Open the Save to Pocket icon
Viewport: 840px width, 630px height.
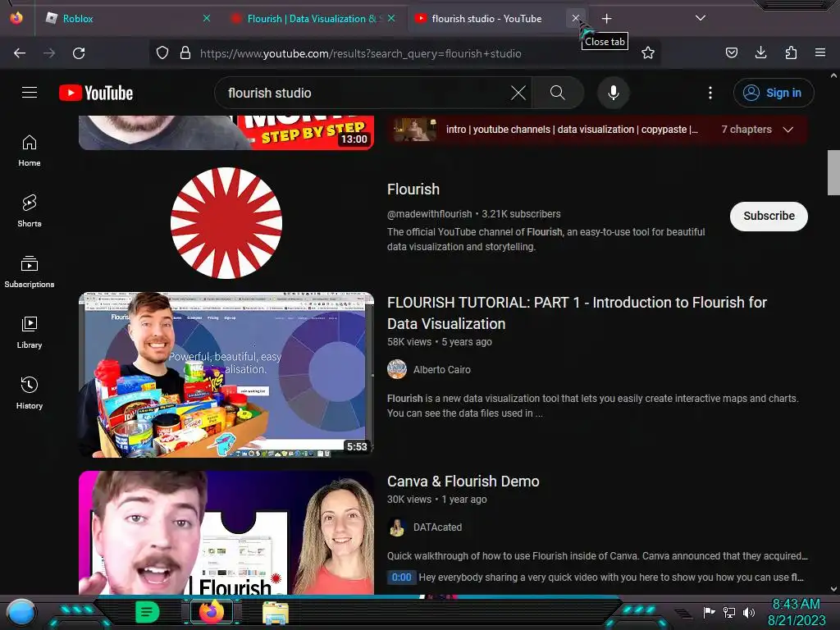coord(731,53)
